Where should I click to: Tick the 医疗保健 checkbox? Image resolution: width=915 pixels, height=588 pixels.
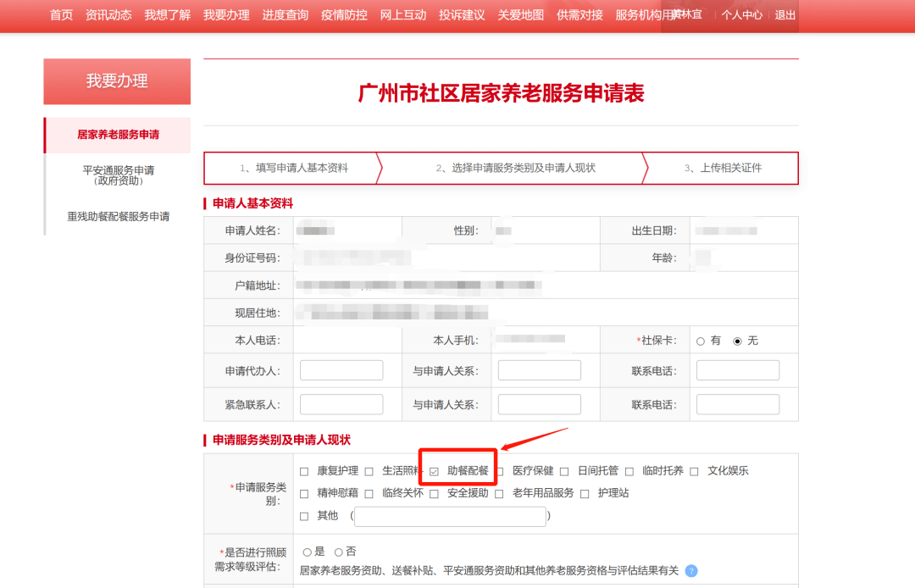pos(500,472)
